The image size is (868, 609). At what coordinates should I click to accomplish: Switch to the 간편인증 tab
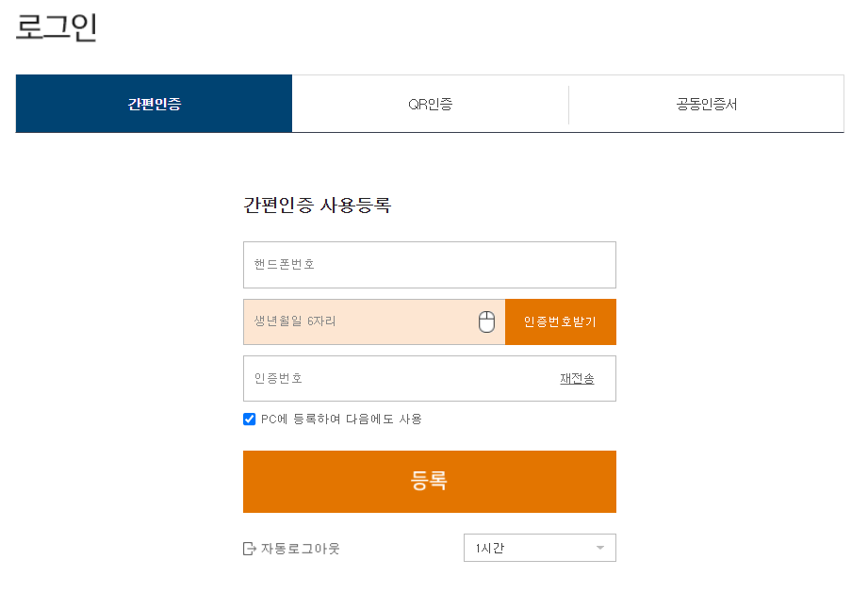(154, 104)
